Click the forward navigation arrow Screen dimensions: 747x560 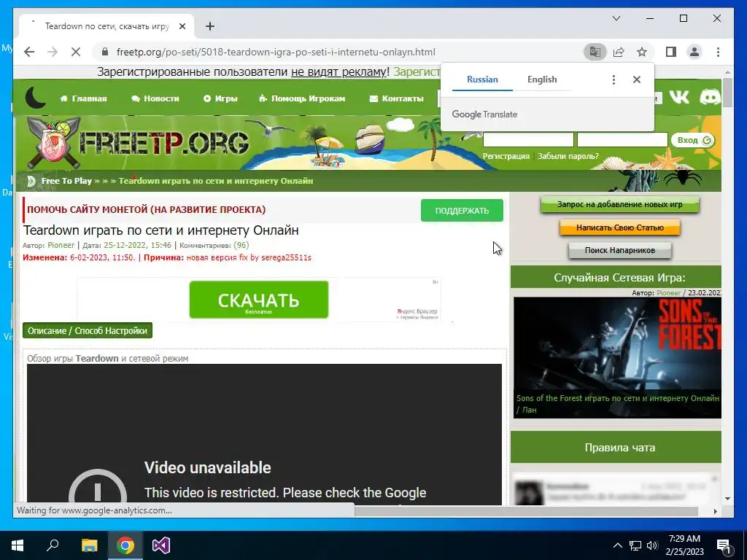click(53, 52)
